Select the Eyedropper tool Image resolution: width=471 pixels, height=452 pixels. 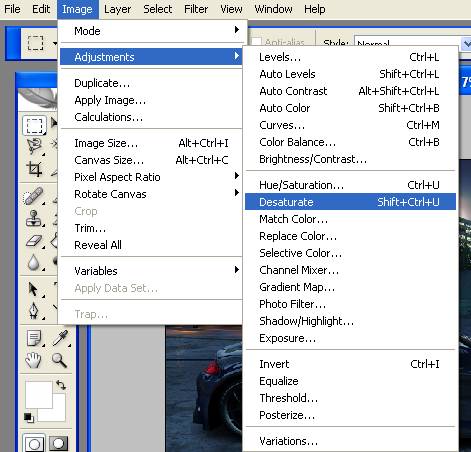click(60, 338)
